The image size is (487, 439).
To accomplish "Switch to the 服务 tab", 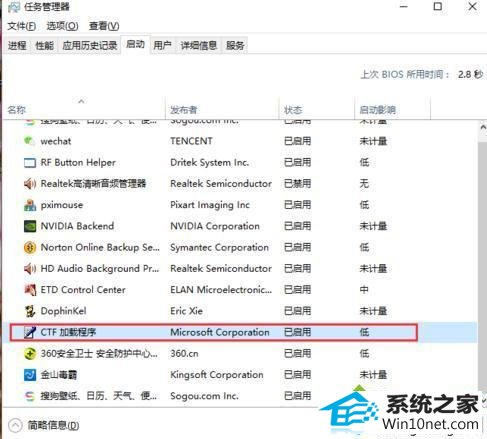I will tap(235, 45).
